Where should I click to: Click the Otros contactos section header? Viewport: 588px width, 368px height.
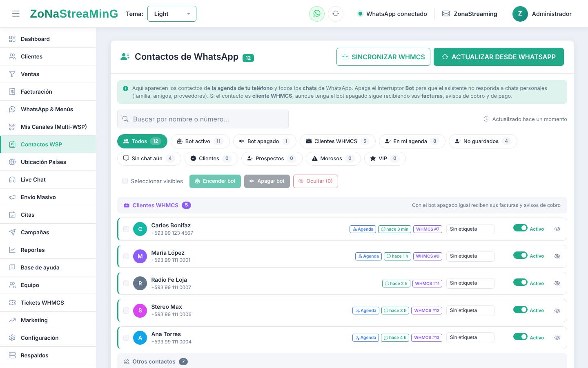tap(342, 361)
